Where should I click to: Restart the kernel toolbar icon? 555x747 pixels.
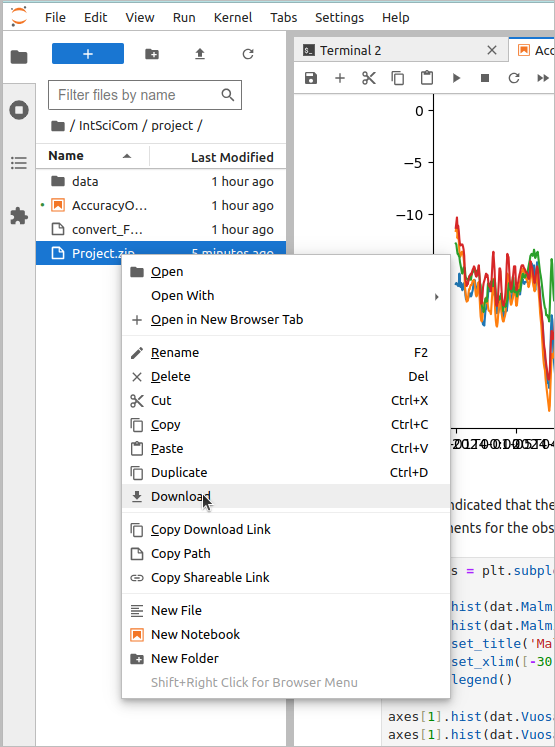coord(514,78)
